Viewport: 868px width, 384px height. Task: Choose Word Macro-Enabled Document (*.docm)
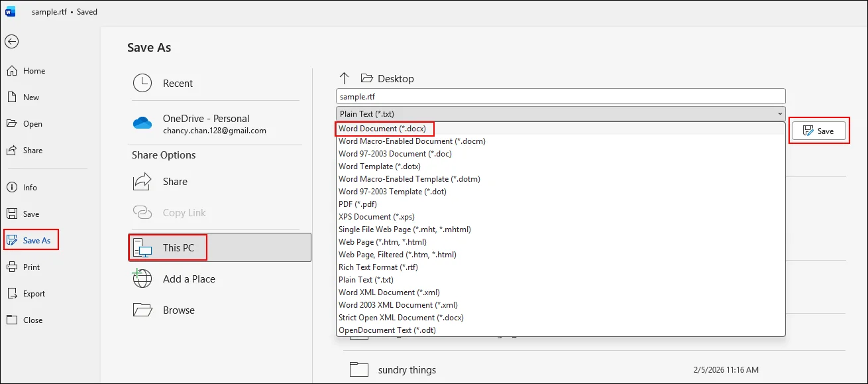[561, 141]
